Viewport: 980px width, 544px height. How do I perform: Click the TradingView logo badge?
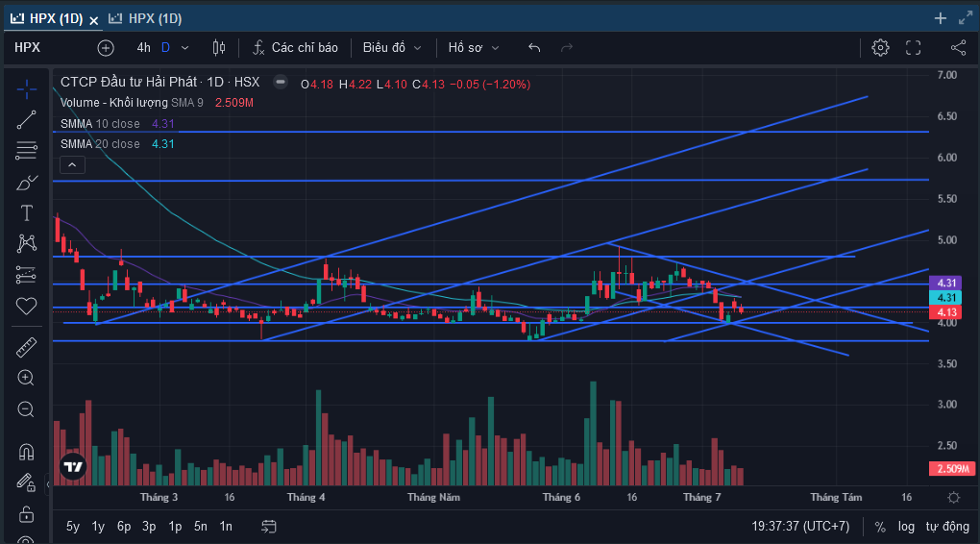tap(73, 466)
